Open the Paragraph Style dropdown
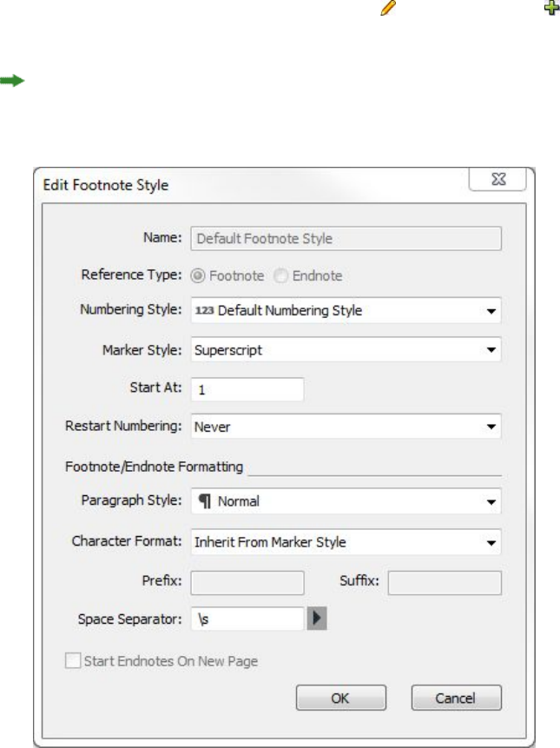This screenshot has height=748, width=560. [491, 501]
